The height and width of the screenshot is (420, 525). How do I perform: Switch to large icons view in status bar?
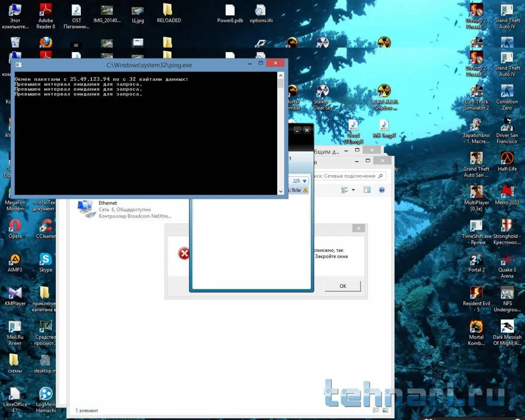click(385, 410)
